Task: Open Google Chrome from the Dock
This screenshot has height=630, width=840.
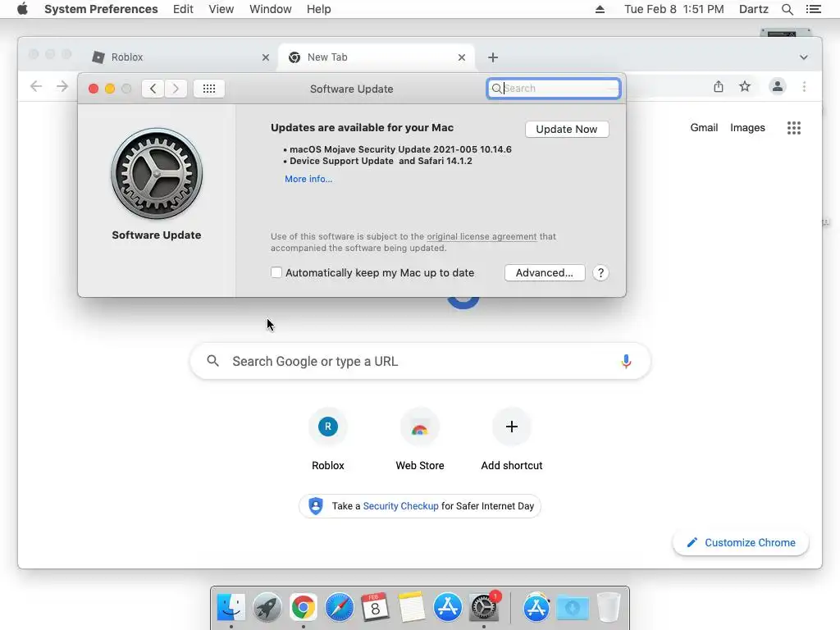Action: coord(304,608)
